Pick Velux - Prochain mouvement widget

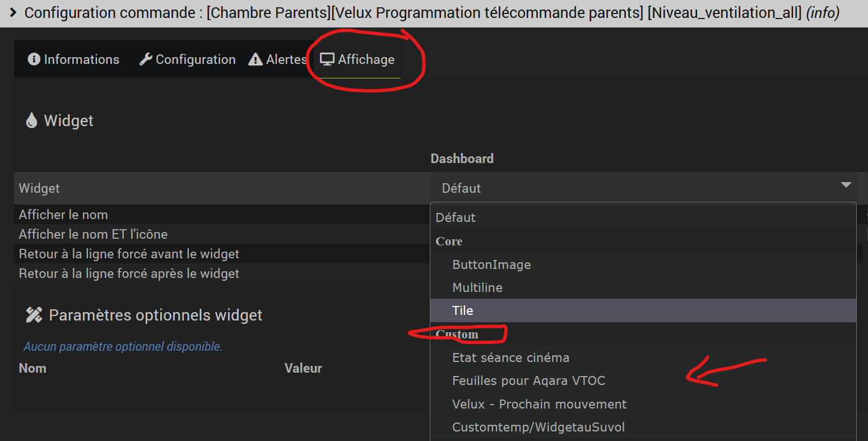539,404
